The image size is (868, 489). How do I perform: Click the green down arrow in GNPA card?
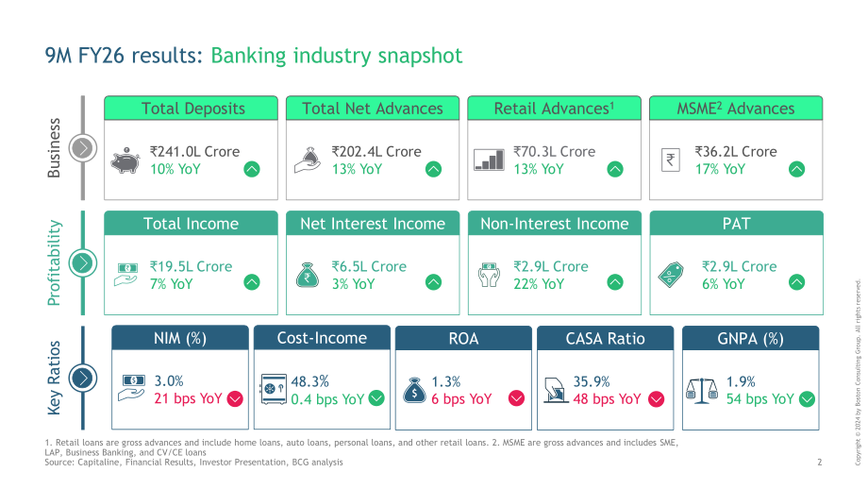(807, 398)
